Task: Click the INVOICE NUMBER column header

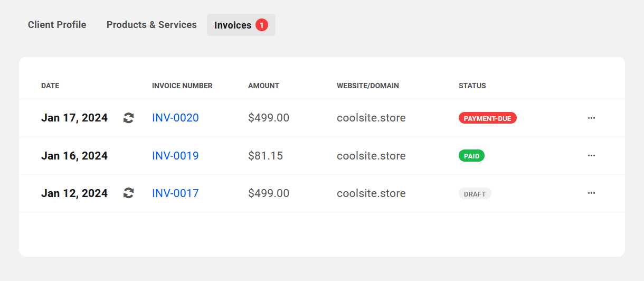Action: [182, 86]
